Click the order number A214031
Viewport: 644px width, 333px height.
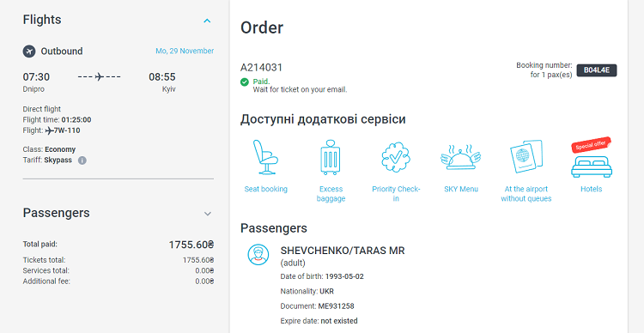(261, 68)
